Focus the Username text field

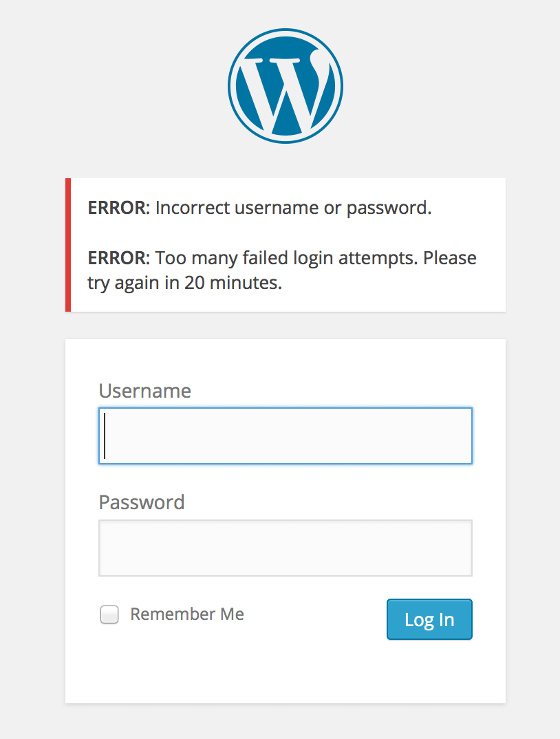click(x=286, y=436)
